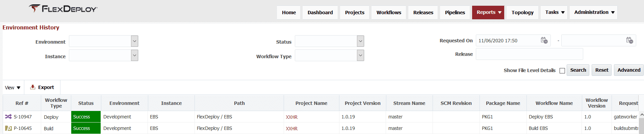Image resolution: width=644 pixels, height=134 pixels.
Task: Toggle the Show File Level Details checkbox
Action: click(x=562, y=71)
